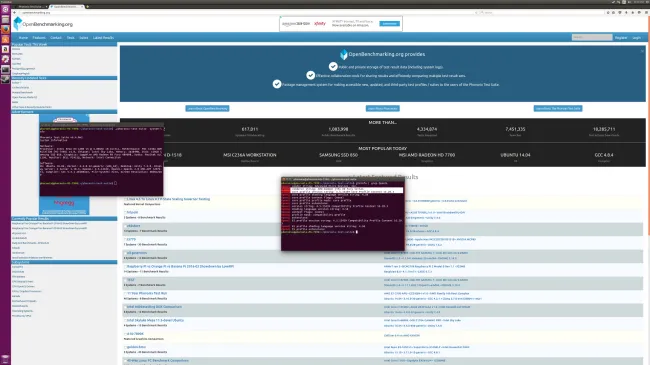650x365 pixels.
Task: Click the Learn About OpenBenchmarking button
Action: point(207,108)
